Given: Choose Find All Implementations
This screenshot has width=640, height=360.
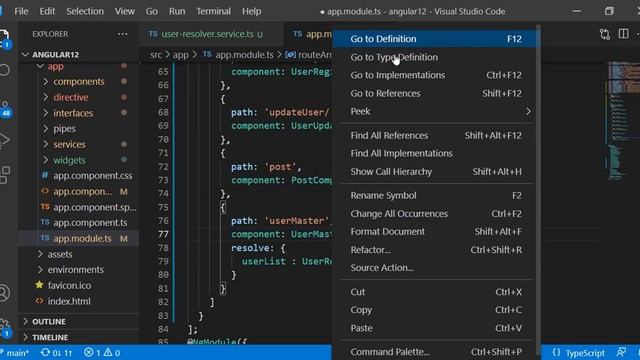Looking at the screenshot, I should click(x=436, y=153).
